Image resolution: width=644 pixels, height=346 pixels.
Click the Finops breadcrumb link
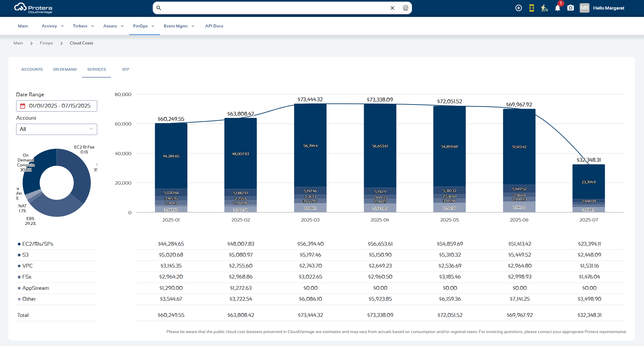click(x=46, y=43)
